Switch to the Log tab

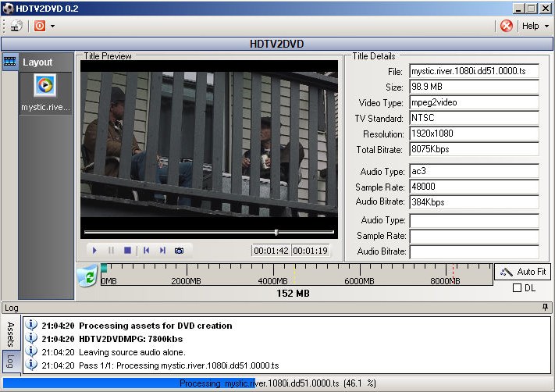10,362
